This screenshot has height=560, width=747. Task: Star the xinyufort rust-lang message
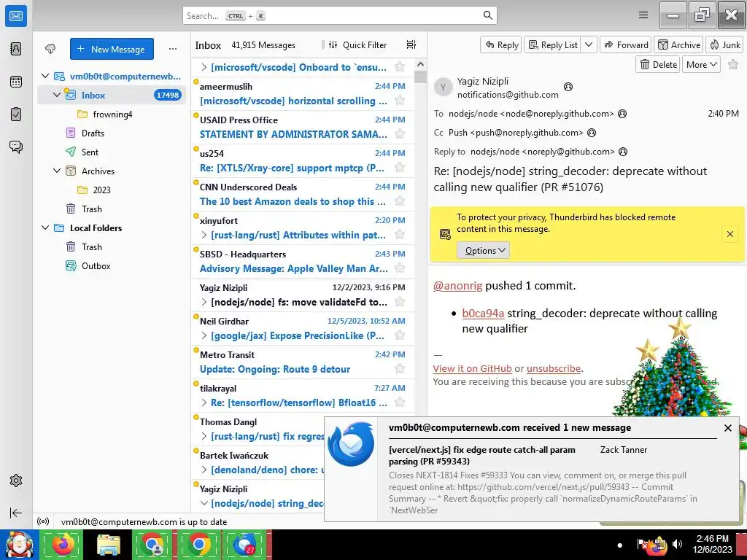tap(400, 234)
